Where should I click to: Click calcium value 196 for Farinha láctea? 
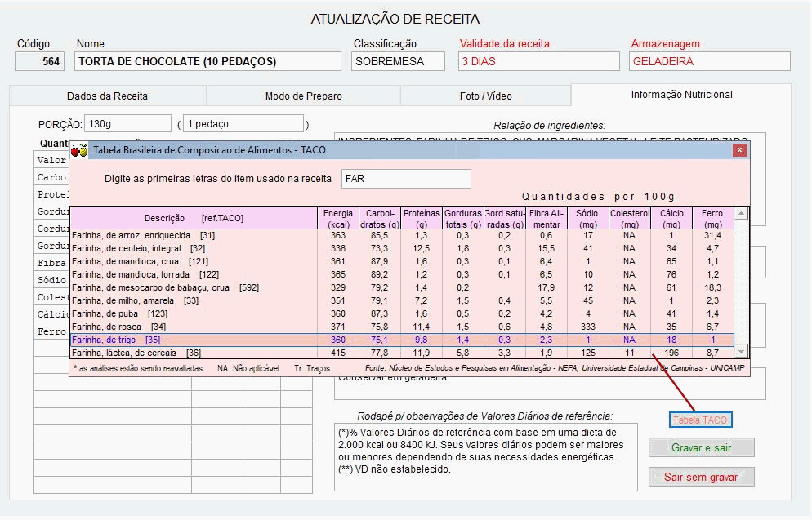coord(671,353)
